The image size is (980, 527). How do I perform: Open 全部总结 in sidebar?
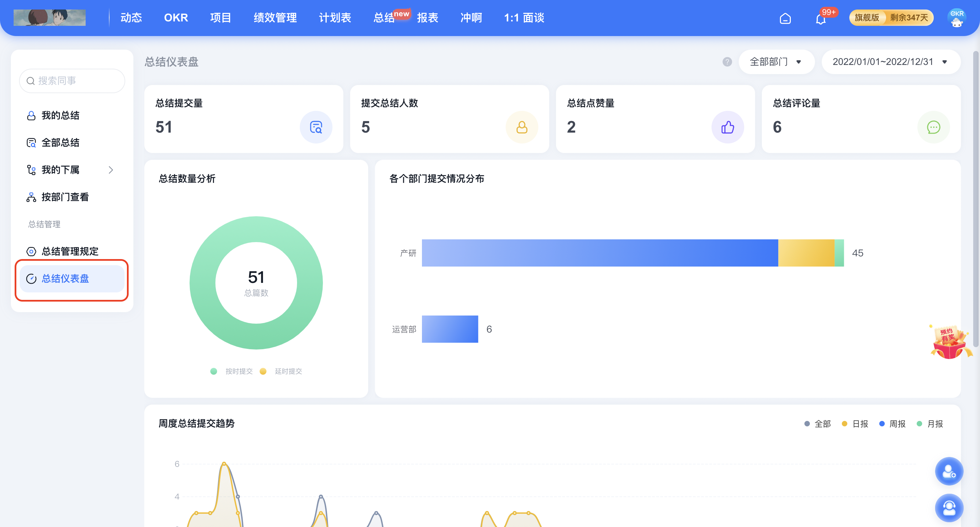pyautogui.click(x=72, y=143)
